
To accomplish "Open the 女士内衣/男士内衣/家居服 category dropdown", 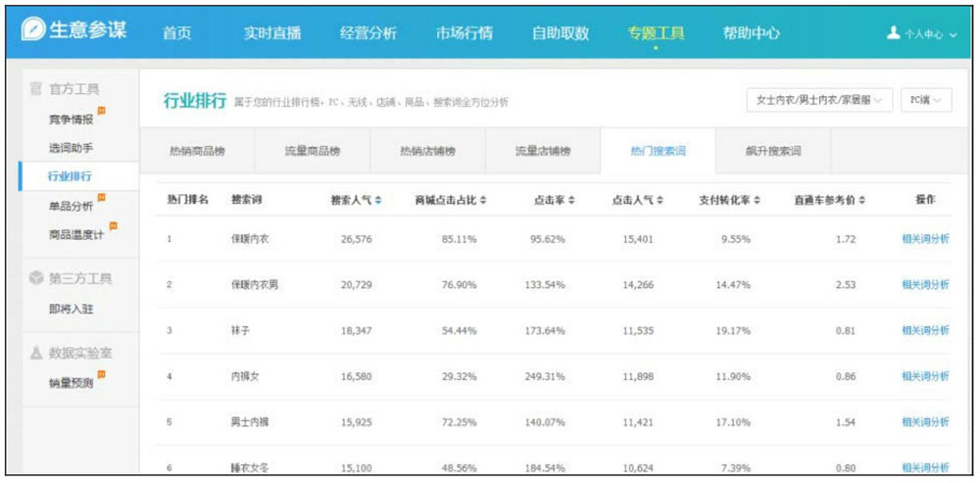I will click(x=818, y=100).
